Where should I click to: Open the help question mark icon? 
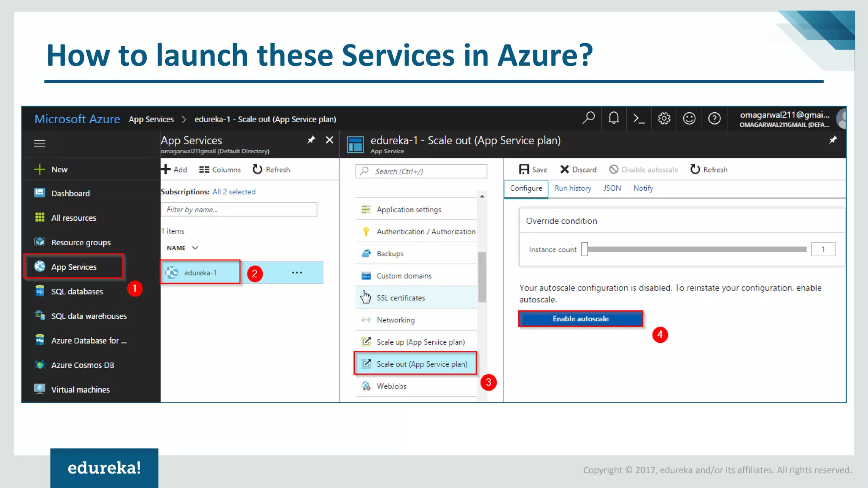[715, 118]
